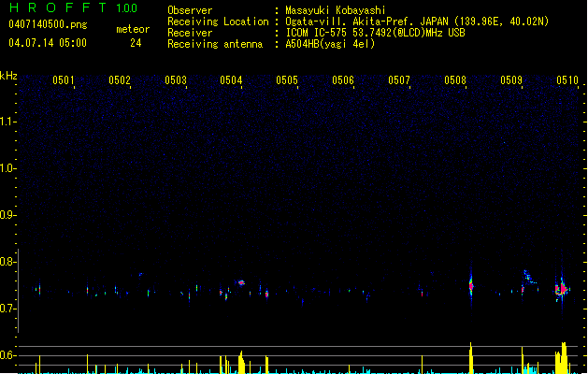Click the 0508 time marker
Viewport: 588px width, 374px height.
click(455, 80)
